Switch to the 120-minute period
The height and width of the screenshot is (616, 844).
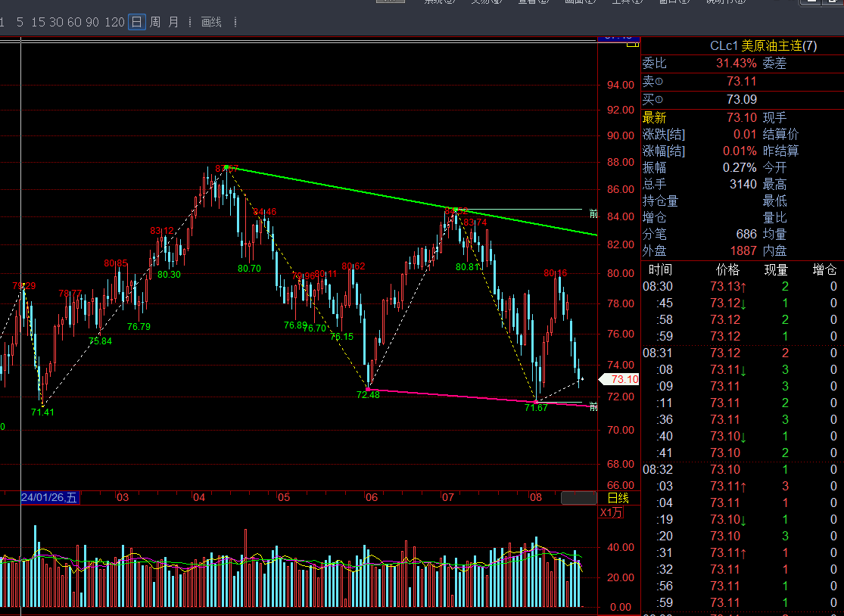click(x=114, y=22)
